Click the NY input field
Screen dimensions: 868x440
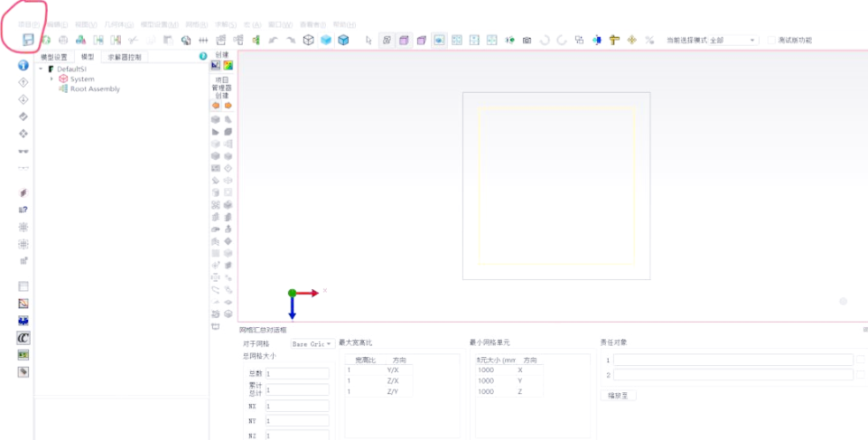tap(297, 421)
